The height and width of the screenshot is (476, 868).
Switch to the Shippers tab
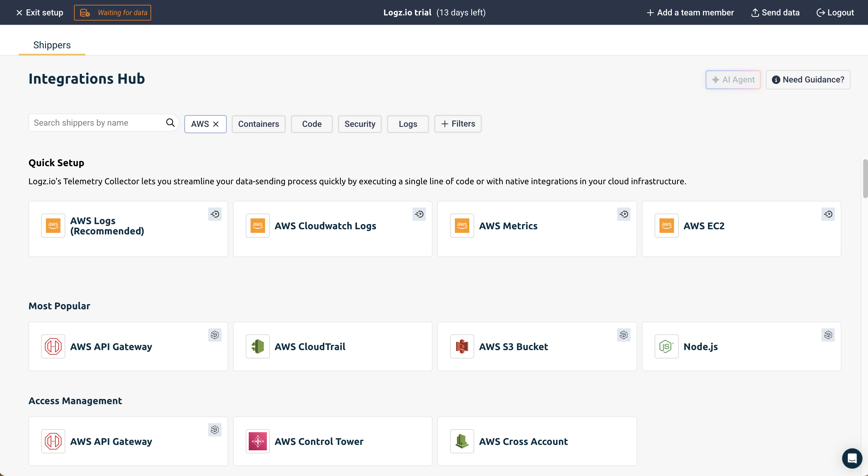(x=52, y=45)
